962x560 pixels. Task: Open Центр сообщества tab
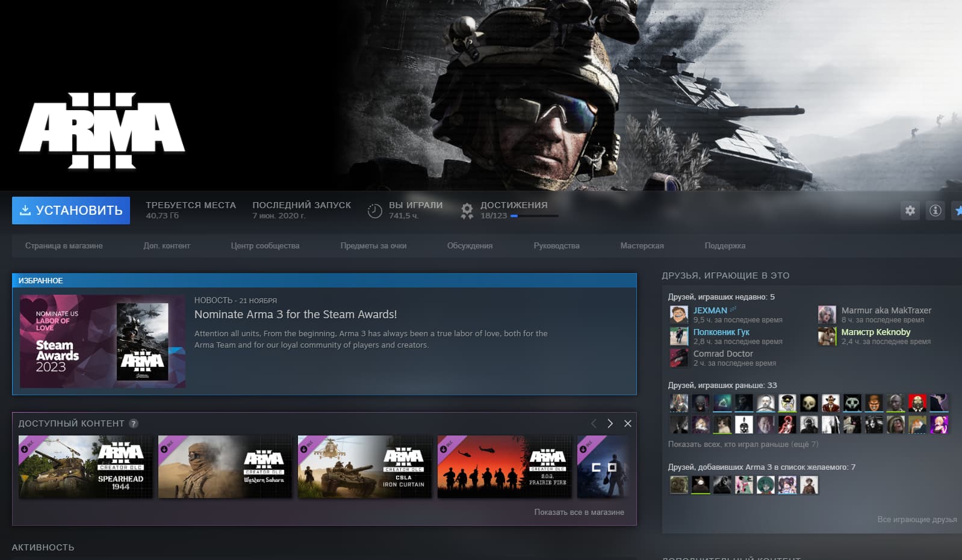(265, 245)
